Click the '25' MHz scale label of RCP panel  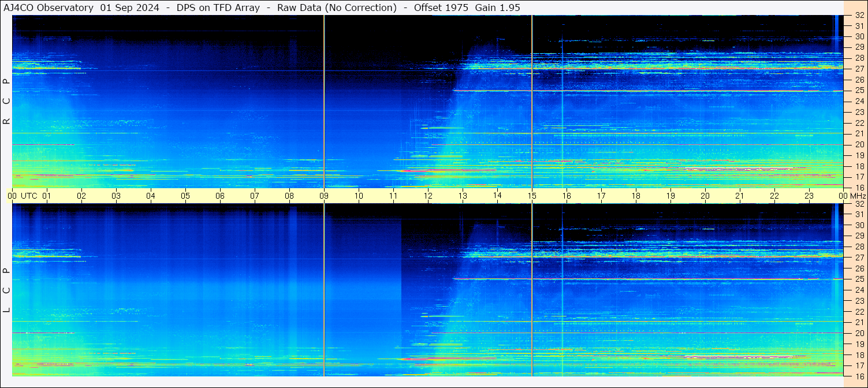pos(859,91)
